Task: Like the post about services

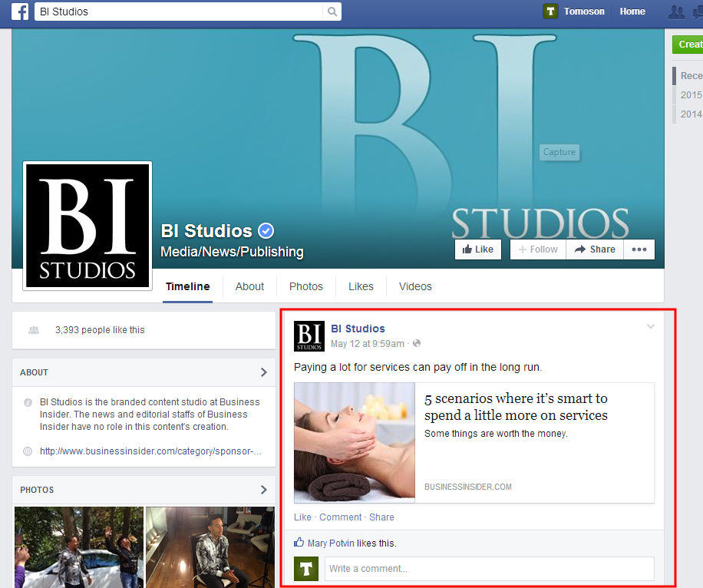Action: click(x=302, y=517)
